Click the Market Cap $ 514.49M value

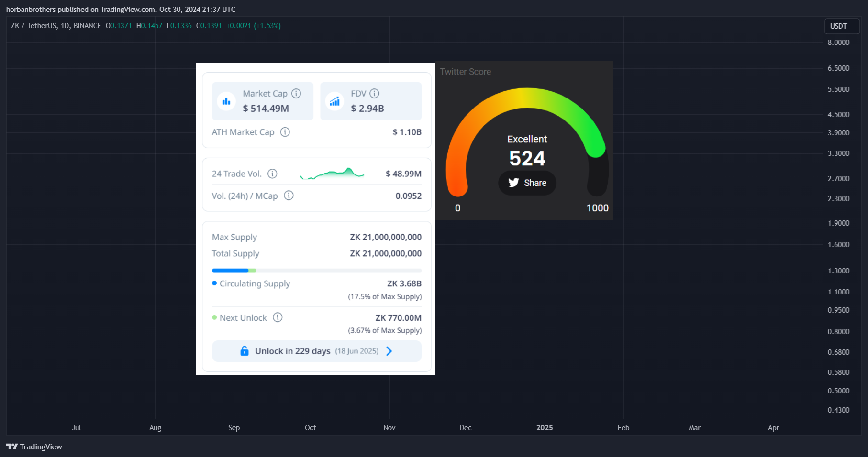266,109
